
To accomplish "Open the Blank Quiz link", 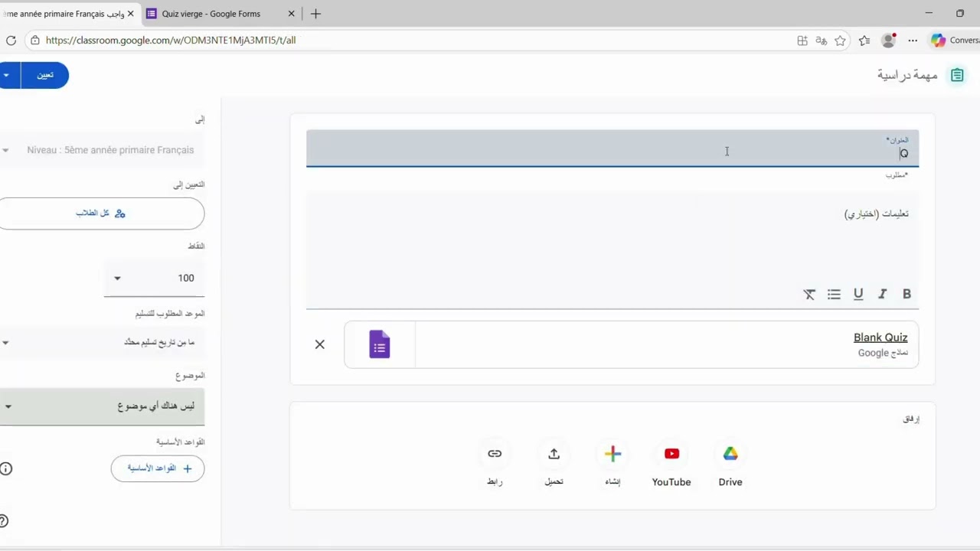I will [x=880, y=337].
